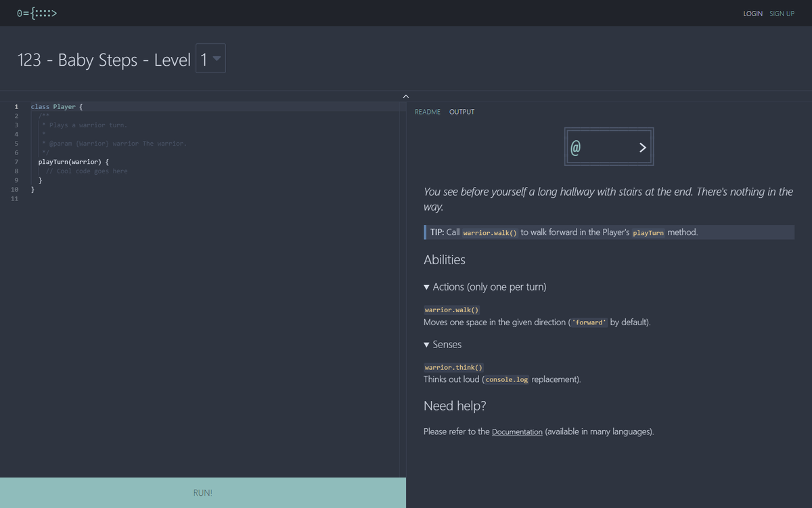Click the hallway description paragraph

[x=608, y=199]
